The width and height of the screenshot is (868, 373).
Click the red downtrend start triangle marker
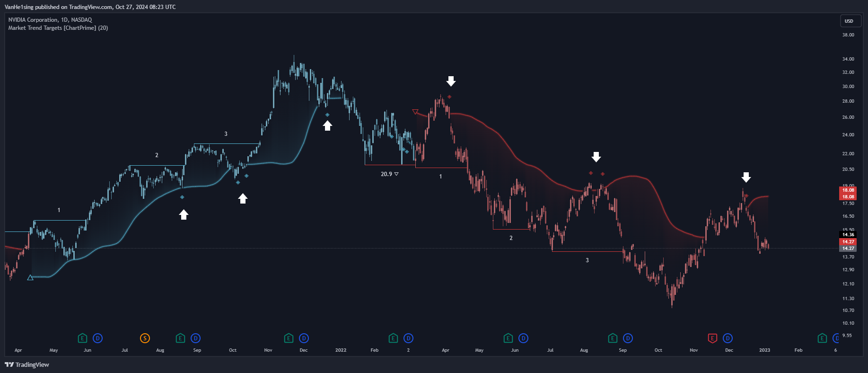tap(415, 112)
